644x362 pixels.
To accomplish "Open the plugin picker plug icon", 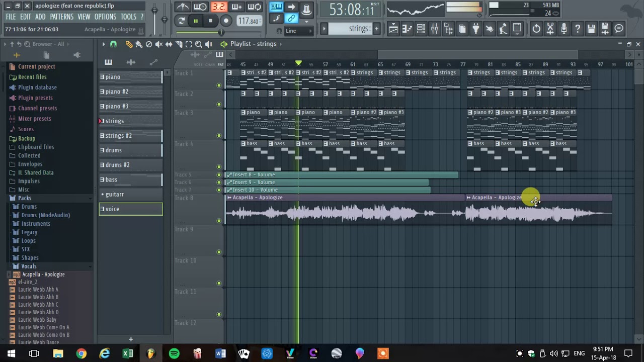I will click(475, 29).
